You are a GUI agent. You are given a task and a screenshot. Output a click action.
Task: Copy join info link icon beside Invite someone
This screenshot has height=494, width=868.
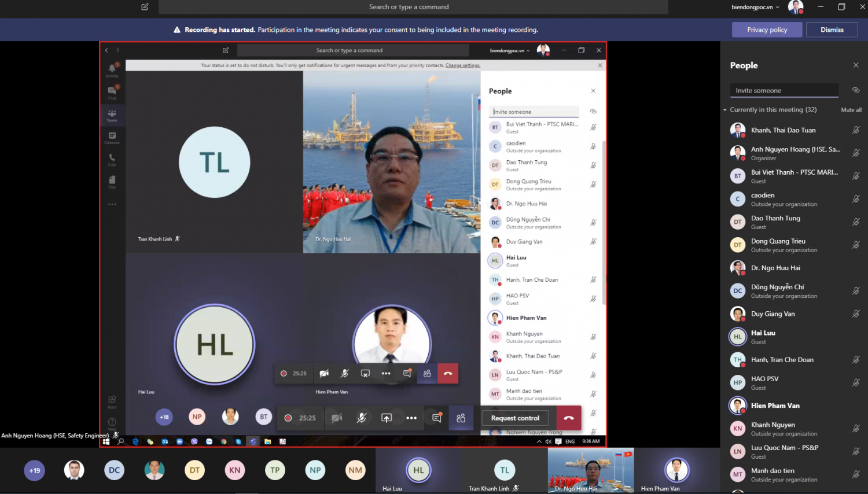tap(856, 90)
